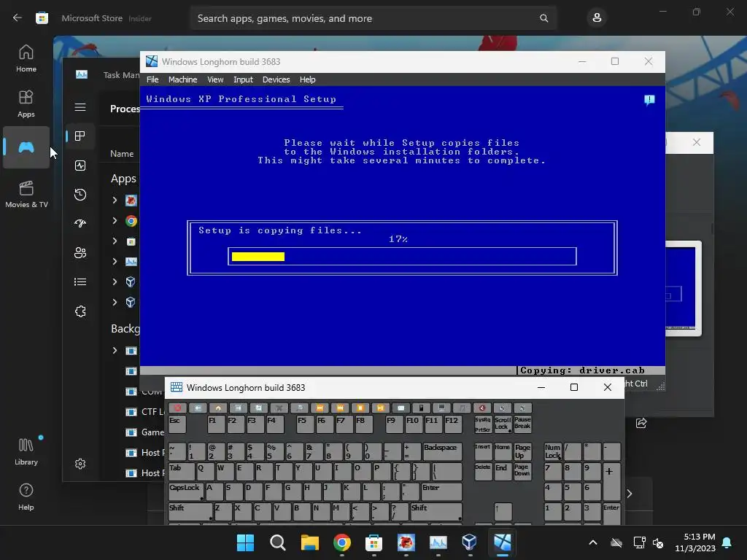
Task: Click the Microsoft Store back arrow
Action: [x=18, y=18]
